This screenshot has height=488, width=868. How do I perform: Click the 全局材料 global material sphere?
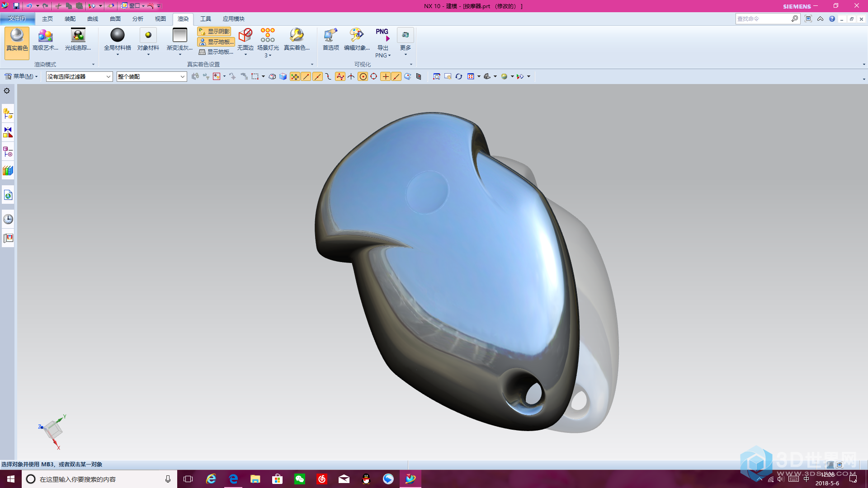(x=118, y=35)
